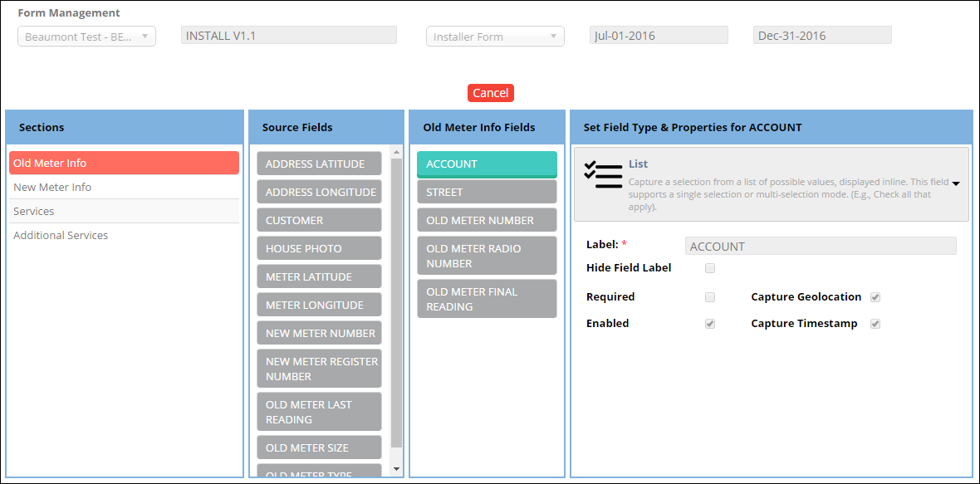Disable the Capture Geolocation checkbox
980x484 pixels.
[875, 297]
